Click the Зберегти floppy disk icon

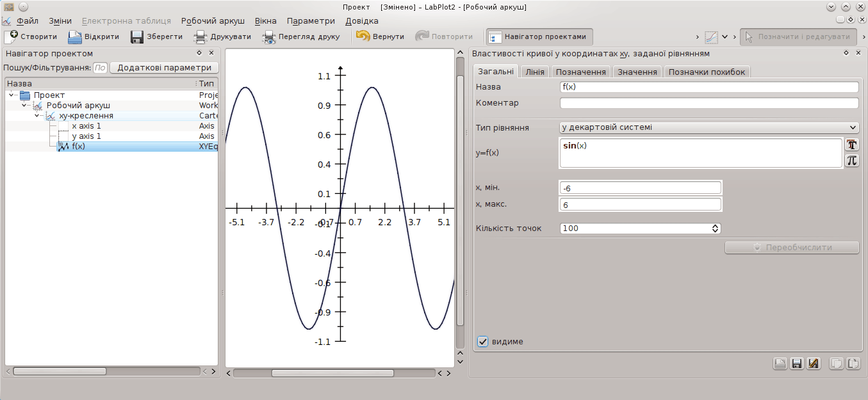pos(137,36)
